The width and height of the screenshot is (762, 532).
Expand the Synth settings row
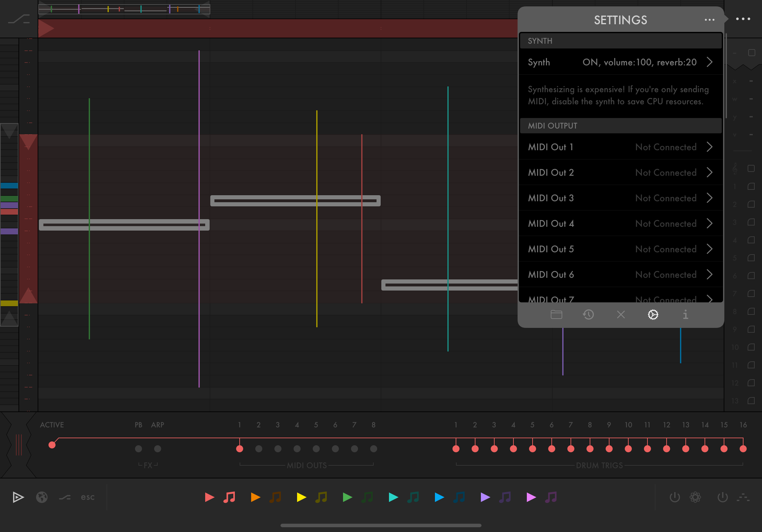point(709,62)
